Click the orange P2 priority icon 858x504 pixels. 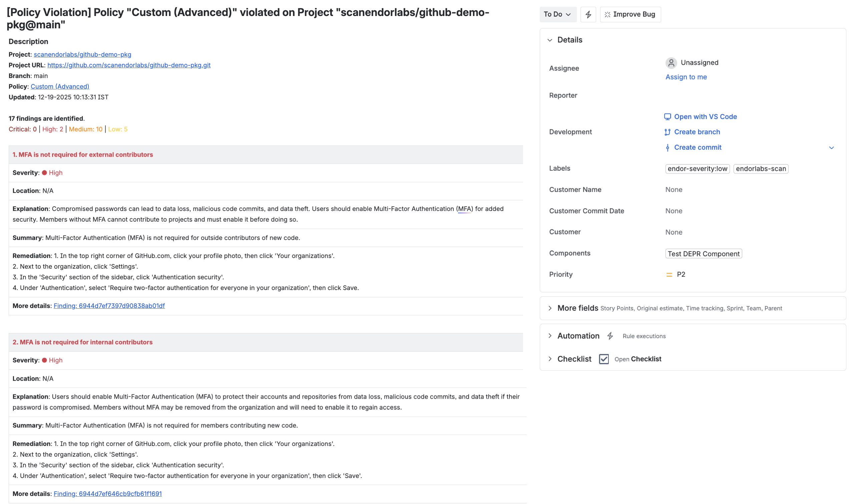click(x=670, y=274)
